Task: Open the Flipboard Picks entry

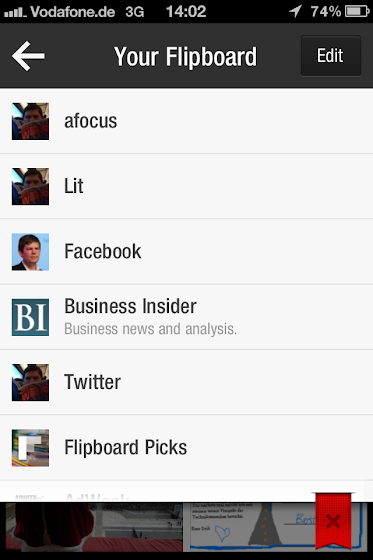Action: pos(186,448)
